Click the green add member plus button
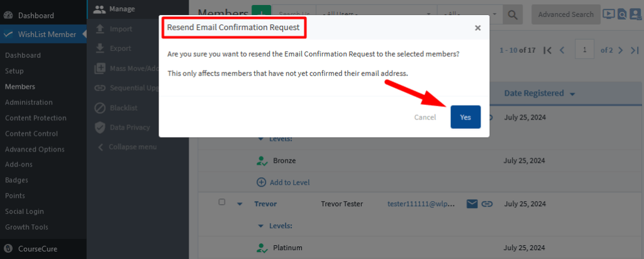The height and width of the screenshot is (259, 644). click(x=261, y=13)
